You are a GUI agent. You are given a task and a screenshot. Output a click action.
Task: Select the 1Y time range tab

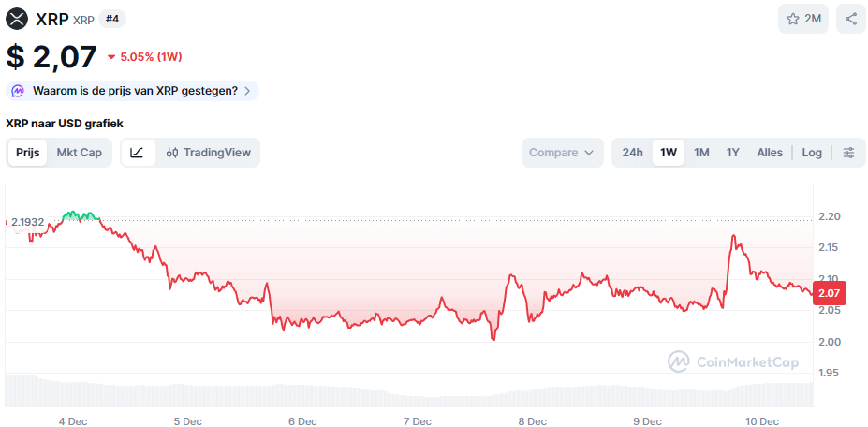point(733,153)
